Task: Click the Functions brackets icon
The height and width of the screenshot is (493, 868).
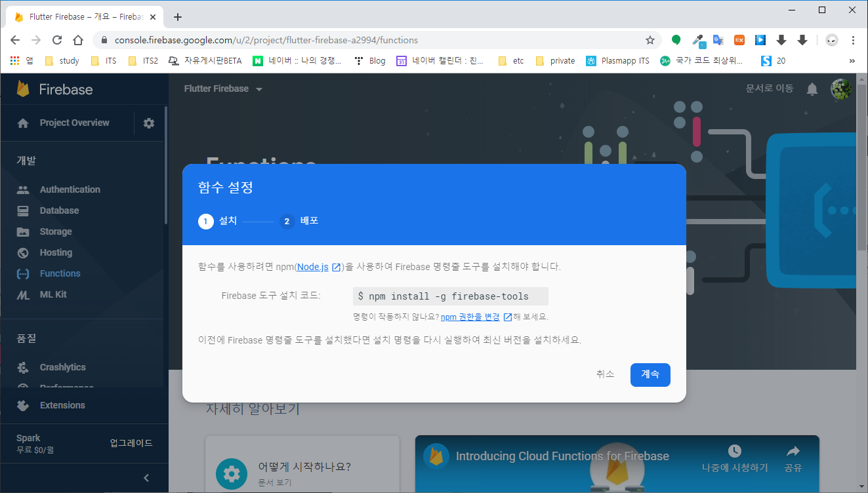Action: click(23, 273)
